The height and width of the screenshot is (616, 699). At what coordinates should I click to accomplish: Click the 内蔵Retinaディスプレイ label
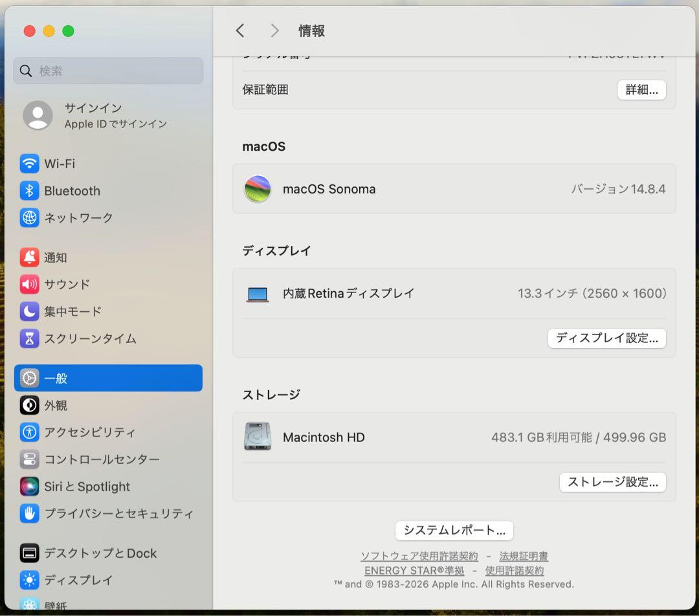(x=349, y=293)
